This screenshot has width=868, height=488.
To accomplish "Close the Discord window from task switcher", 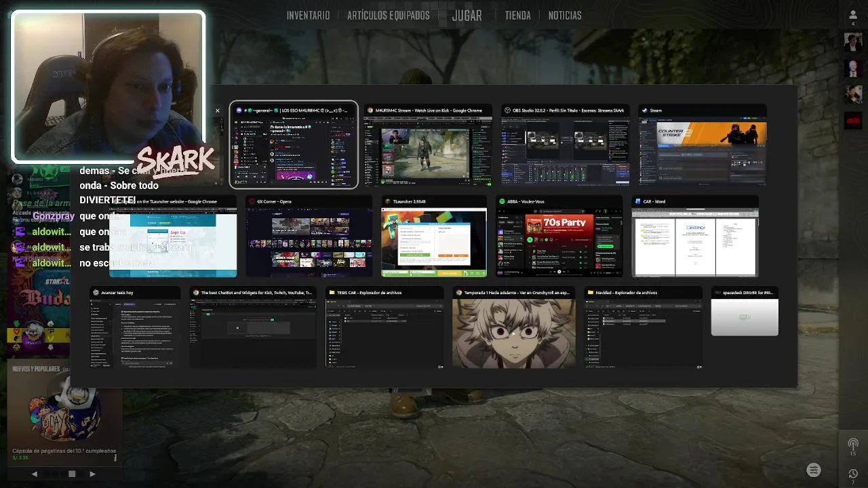I will coord(218,110).
